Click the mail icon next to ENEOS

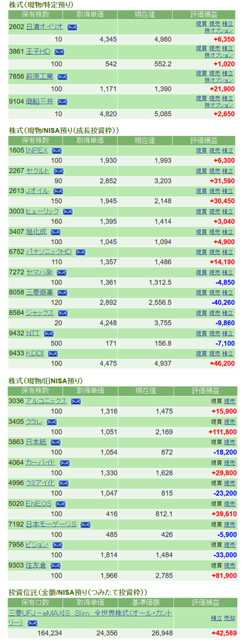[61, 504]
